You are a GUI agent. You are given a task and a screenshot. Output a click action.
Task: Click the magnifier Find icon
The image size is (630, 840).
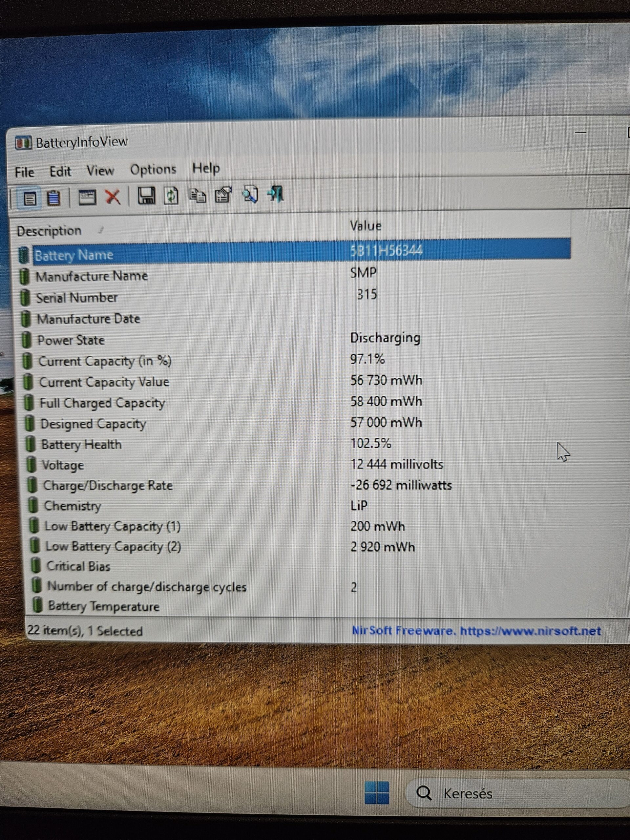[251, 194]
